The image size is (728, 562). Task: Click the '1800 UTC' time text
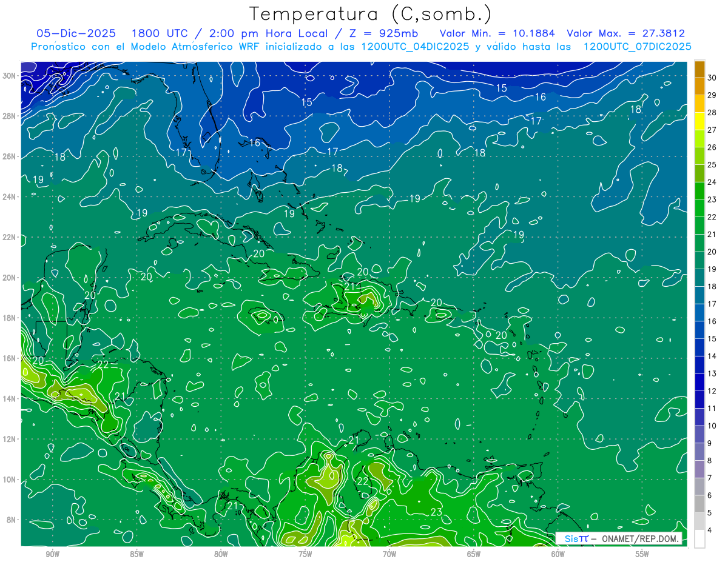click(160, 33)
